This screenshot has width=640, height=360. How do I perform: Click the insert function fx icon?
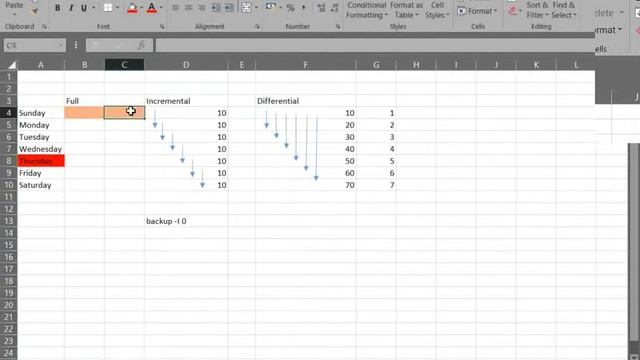click(141, 45)
